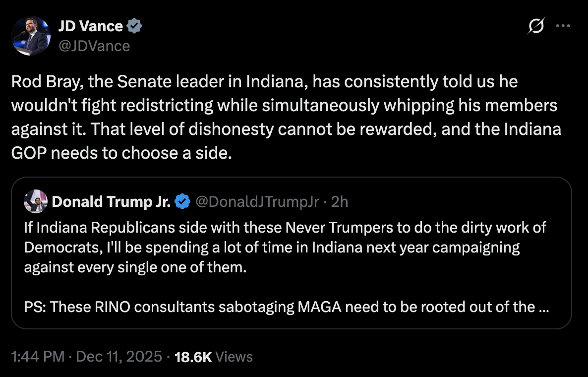Click the 18.6K view count number
The height and width of the screenshot is (377, 588).
[193, 356]
